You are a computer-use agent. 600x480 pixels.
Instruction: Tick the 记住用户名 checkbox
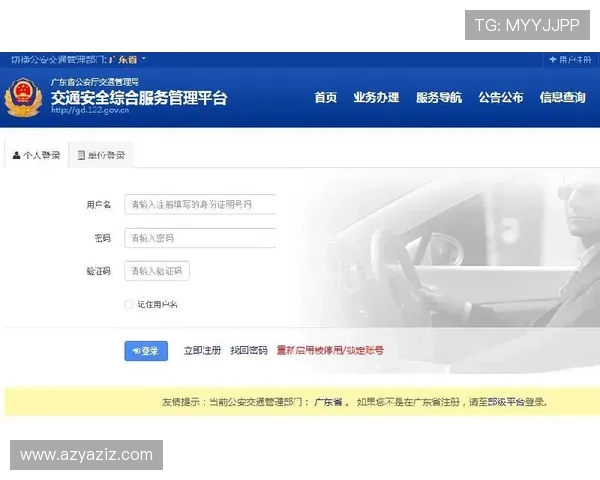click(128, 305)
